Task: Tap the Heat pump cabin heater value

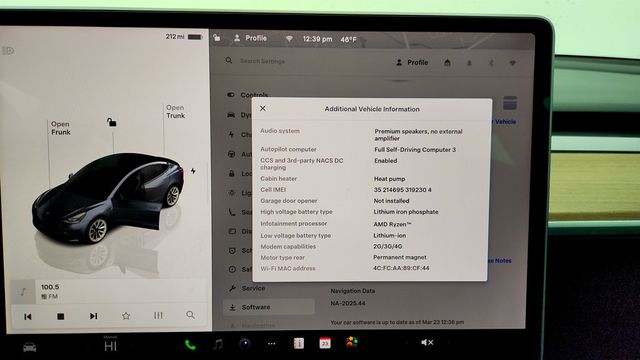Action: [389, 179]
